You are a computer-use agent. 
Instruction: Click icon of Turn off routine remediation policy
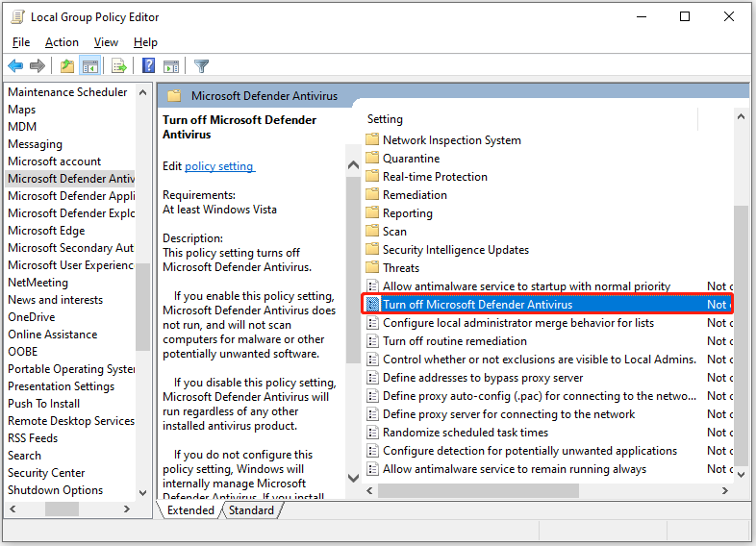[372, 341]
